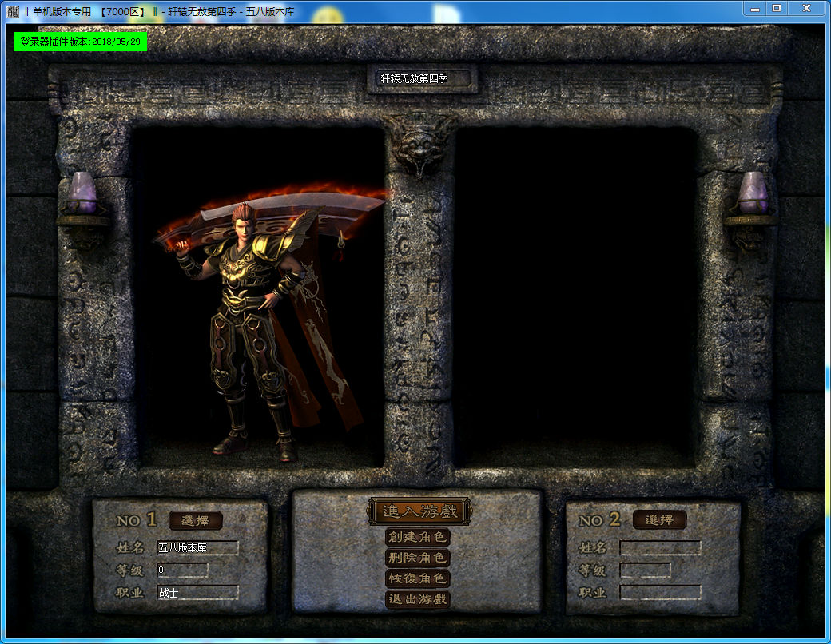
Task: Select character slot NO 1 with 選擇
Action: (x=195, y=520)
